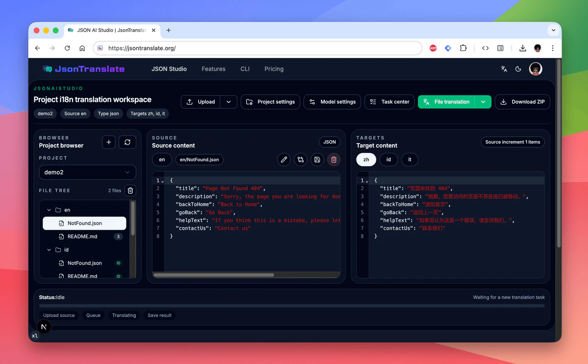Fold line 1 in the Source content editor
The width and height of the screenshot is (588, 364).
click(x=162, y=181)
